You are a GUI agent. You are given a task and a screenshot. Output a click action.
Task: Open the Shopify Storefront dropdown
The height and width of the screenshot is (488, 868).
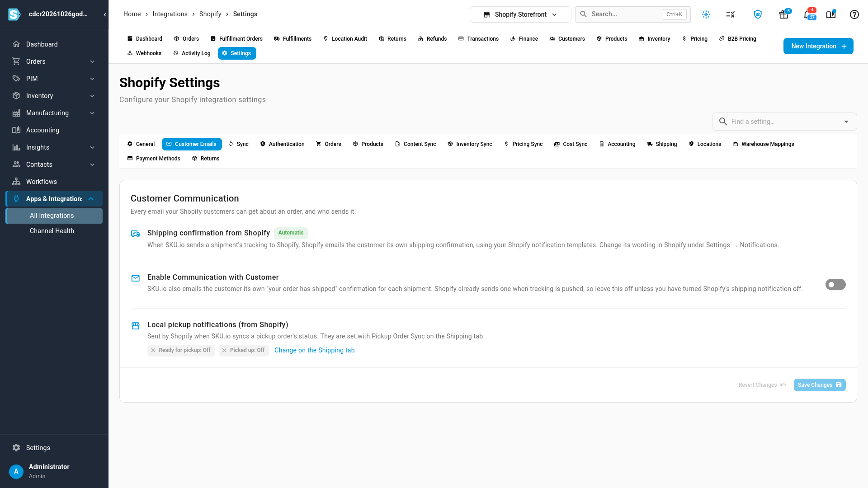coord(520,14)
